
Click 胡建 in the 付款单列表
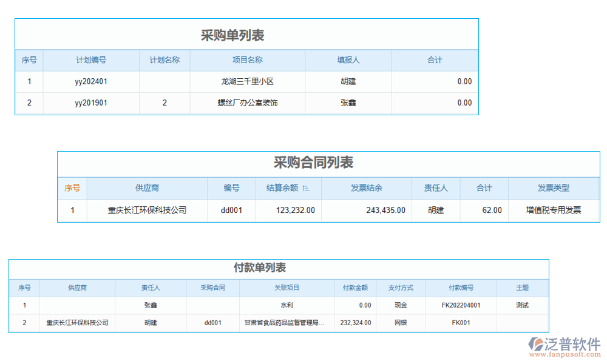click(151, 323)
